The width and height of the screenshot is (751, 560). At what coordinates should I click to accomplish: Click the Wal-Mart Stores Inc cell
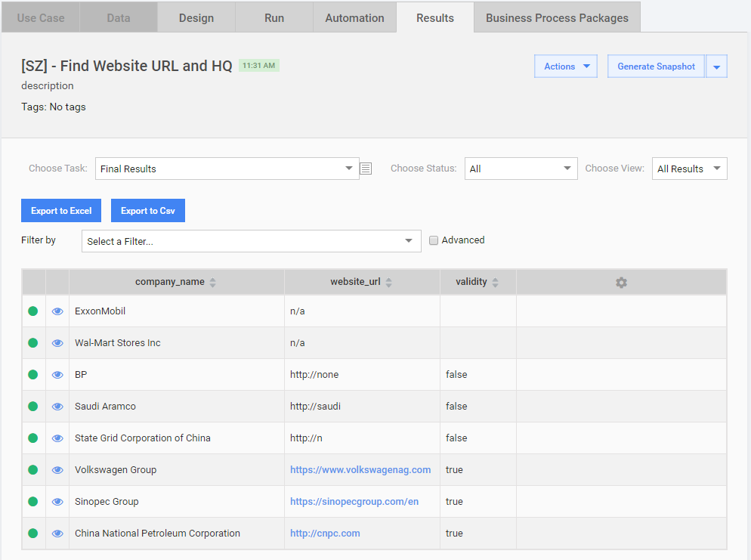(x=177, y=343)
